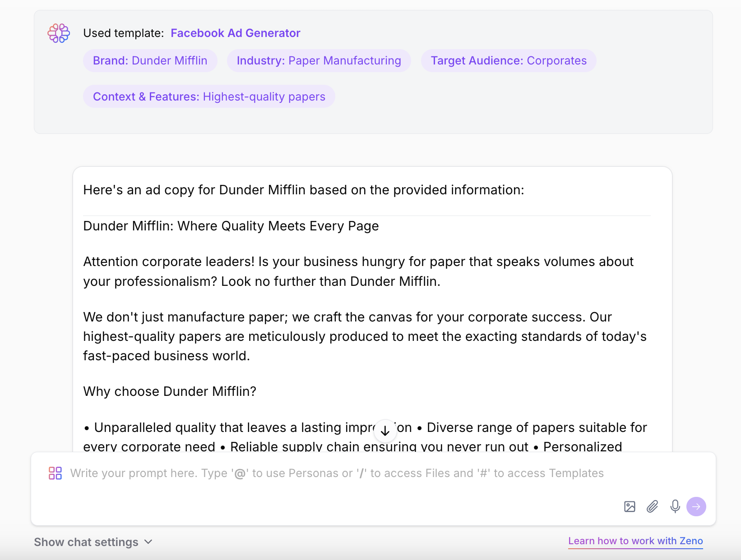Viewport: 741px width, 560px height.
Task: Send the prompt with the purple arrow button
Action: coord(696,507)
